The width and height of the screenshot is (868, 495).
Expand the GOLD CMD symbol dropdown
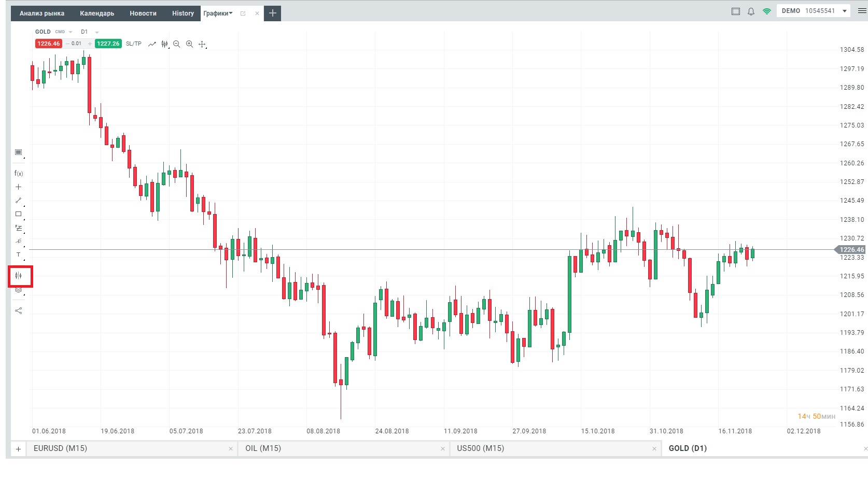pyautogui.click(x=71, y=32)
